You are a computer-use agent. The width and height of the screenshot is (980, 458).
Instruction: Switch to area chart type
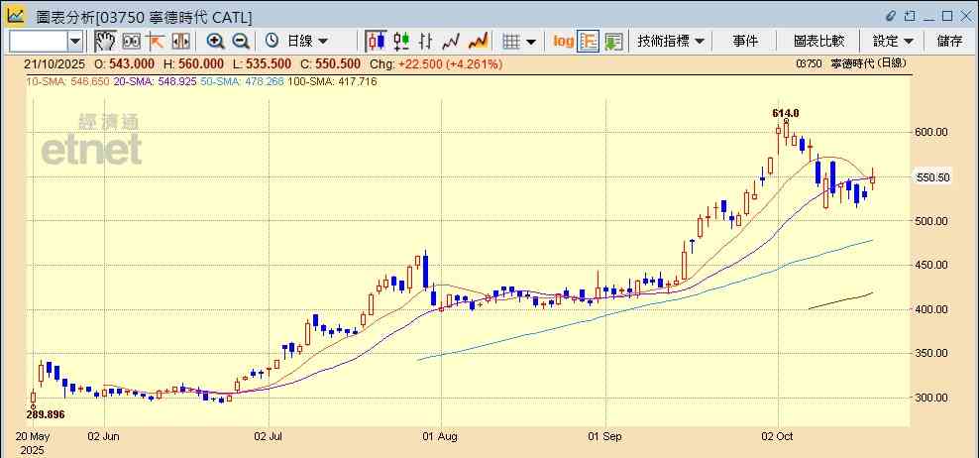coord(479,41)
